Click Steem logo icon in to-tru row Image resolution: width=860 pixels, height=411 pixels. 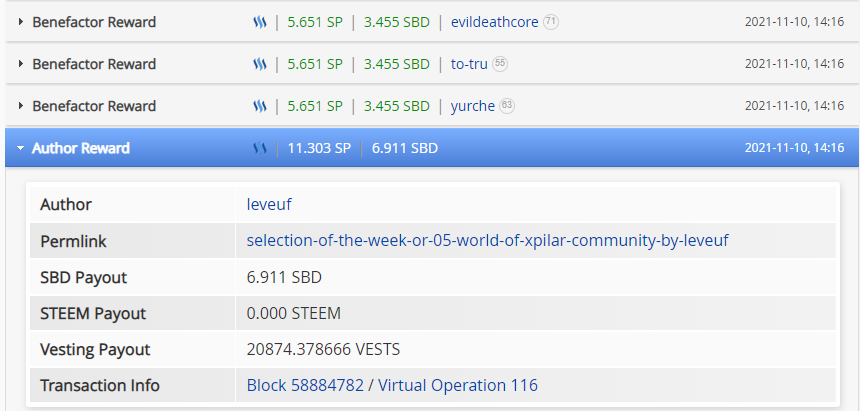(x=259, y=64)
